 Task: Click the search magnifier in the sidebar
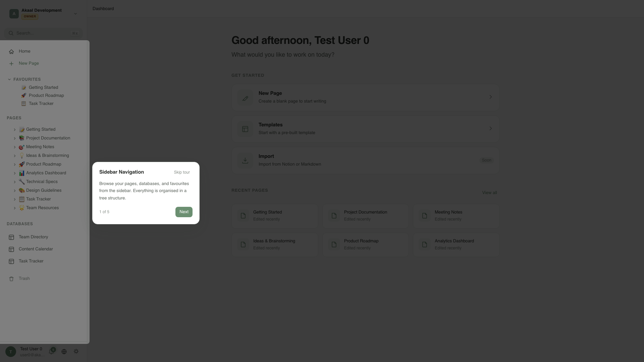click(11, 33)
